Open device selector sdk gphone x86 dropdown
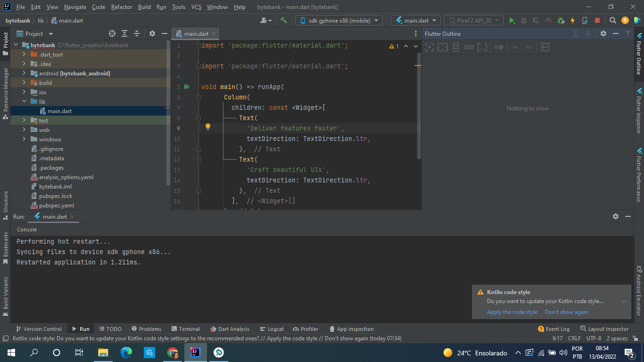 pyautogui.click(x=339, y=20)
